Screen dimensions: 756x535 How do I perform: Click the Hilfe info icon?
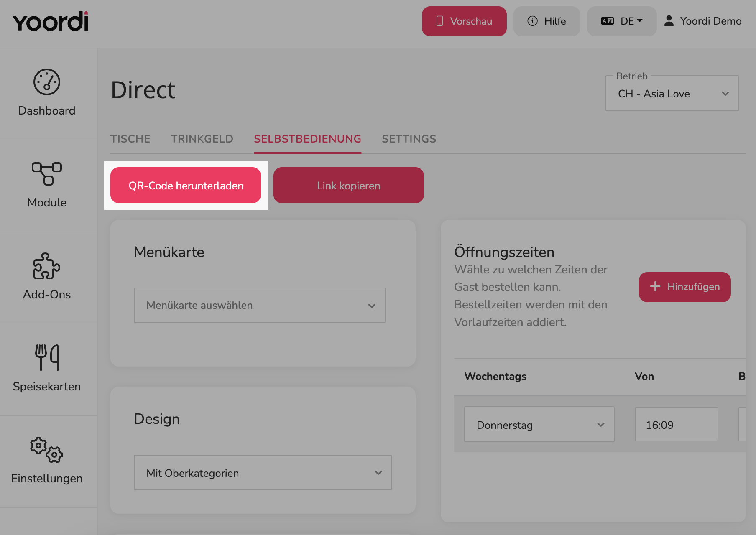click(x=532, y=21)
